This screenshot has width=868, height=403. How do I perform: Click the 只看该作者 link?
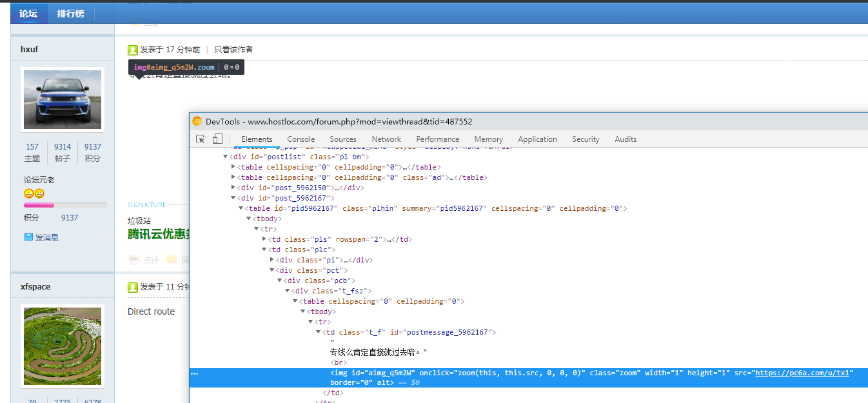tap(233, 50)
